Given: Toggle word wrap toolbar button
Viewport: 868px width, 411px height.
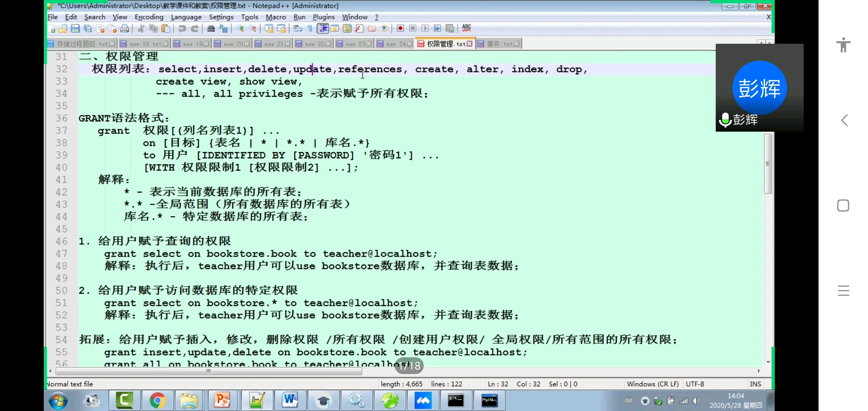Looking at the screenshot, I should point(298,29).
